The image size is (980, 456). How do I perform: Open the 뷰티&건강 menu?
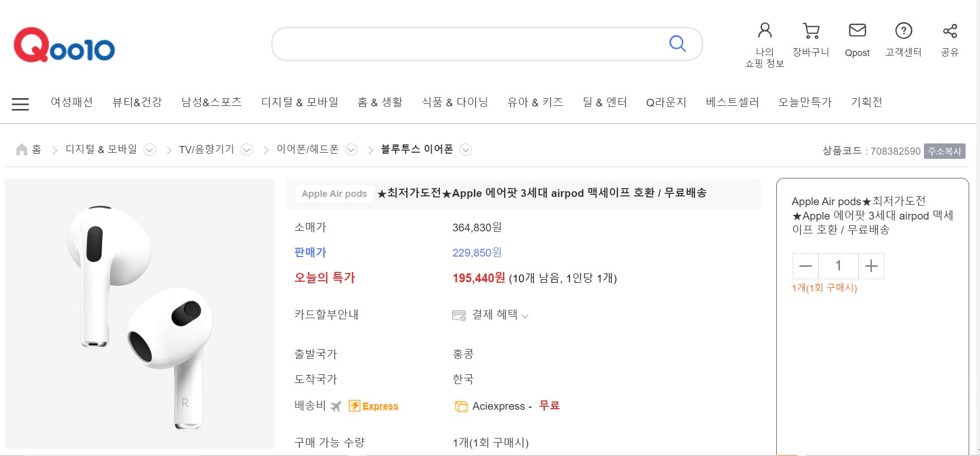click(x=137, y=102)
